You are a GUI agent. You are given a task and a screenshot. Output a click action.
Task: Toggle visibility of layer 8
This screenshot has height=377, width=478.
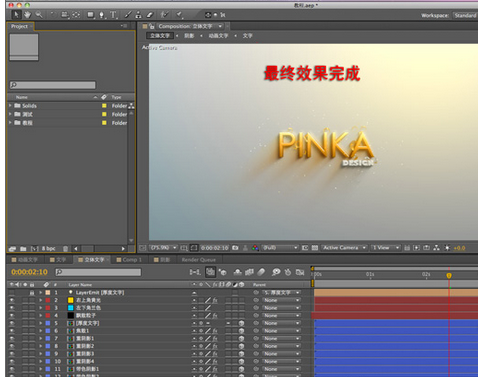(x=12, y=346)
